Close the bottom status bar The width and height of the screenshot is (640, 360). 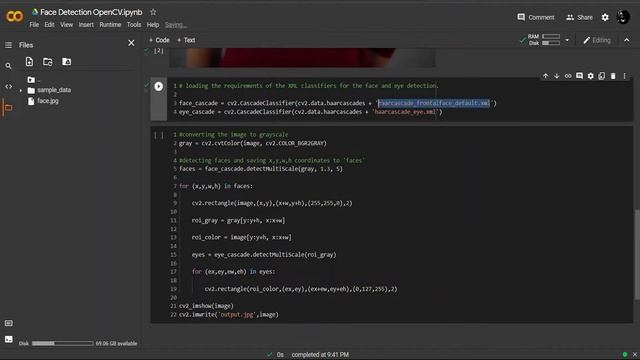coord(635,355)
